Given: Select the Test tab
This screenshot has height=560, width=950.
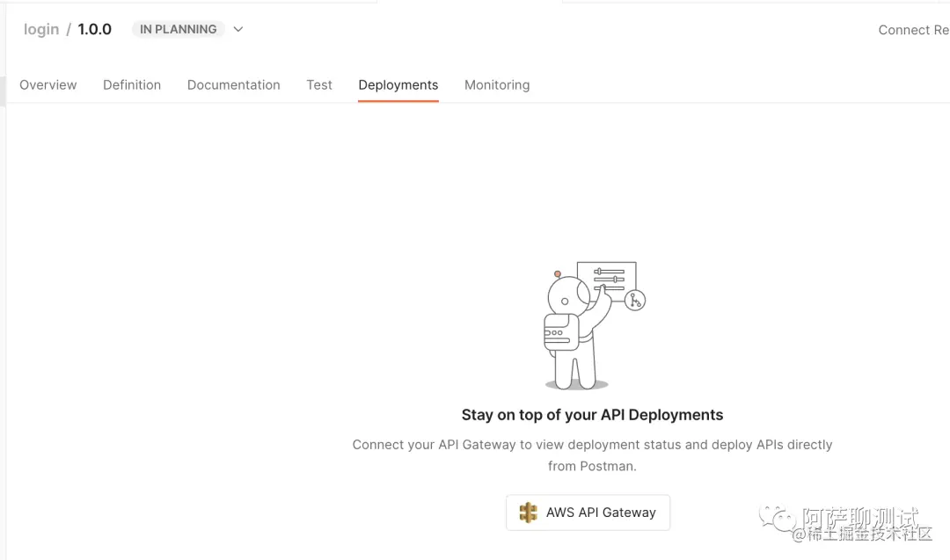Looking at the screenshot, I should [318, 84].
